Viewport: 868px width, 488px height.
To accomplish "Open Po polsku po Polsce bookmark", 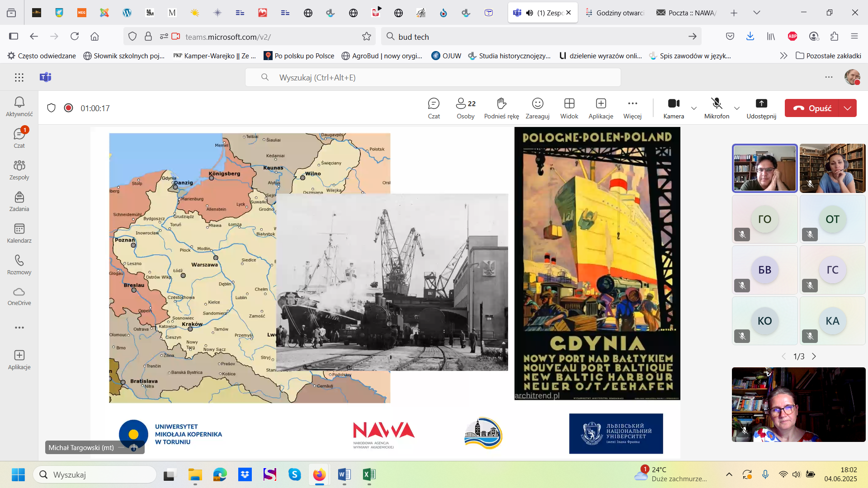I will [x=299, y=56].
